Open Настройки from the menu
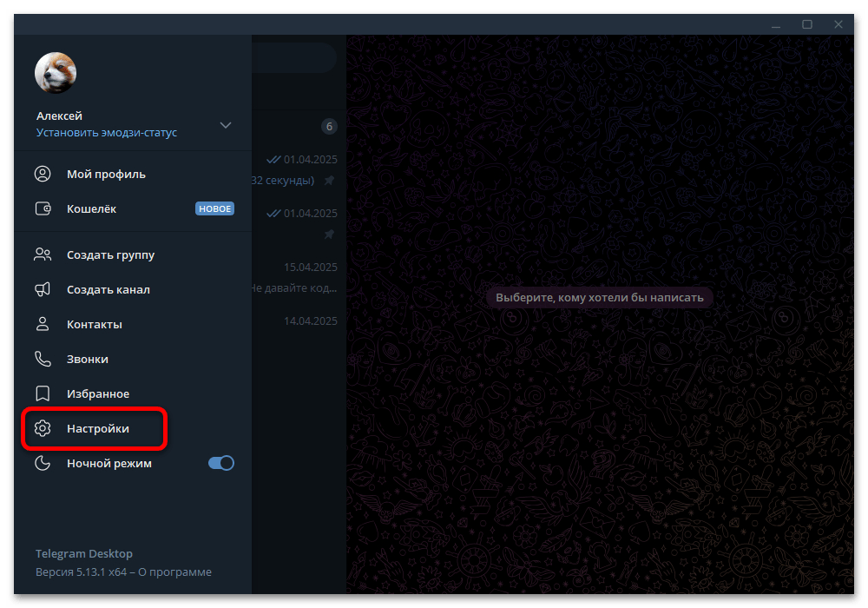 tap(133, 428)
